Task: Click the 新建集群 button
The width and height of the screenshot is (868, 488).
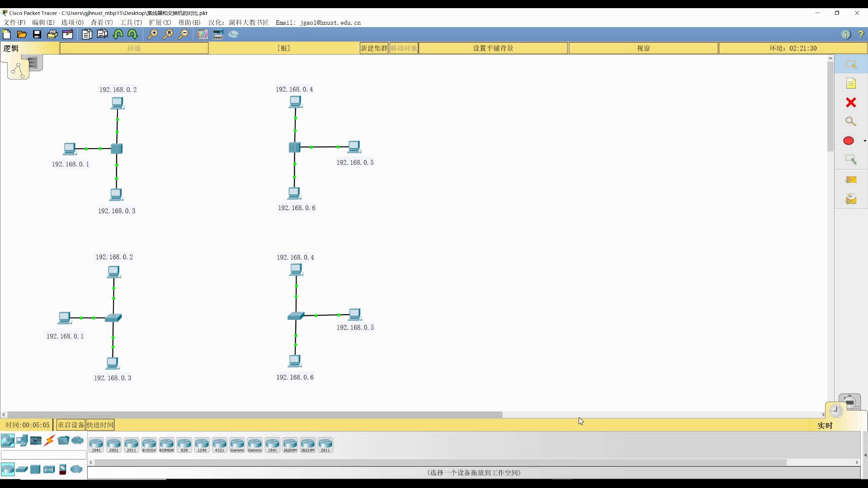Action: (374, 48)
